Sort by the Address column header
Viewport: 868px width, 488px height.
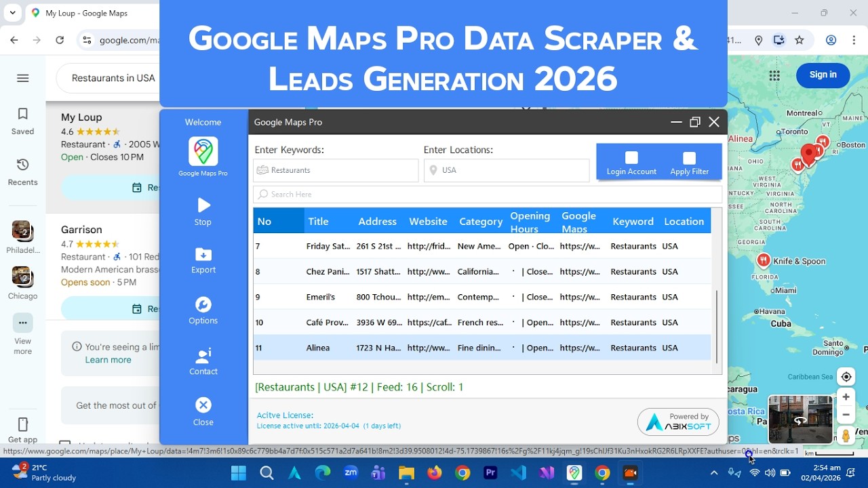[377, 221]
